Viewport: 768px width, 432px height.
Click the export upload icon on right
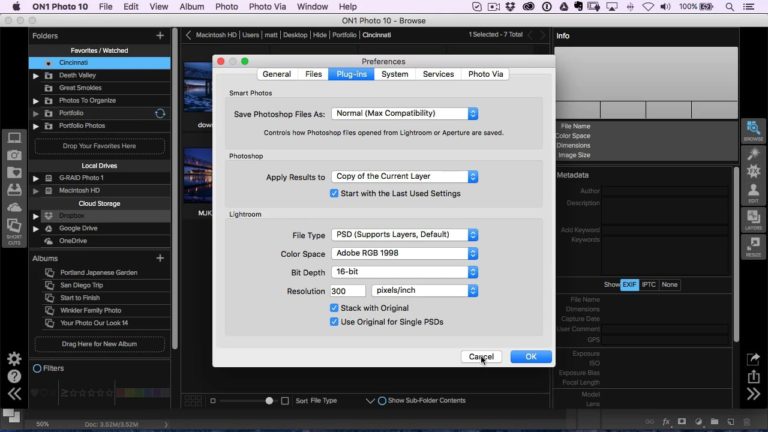(x=753, y=376)
